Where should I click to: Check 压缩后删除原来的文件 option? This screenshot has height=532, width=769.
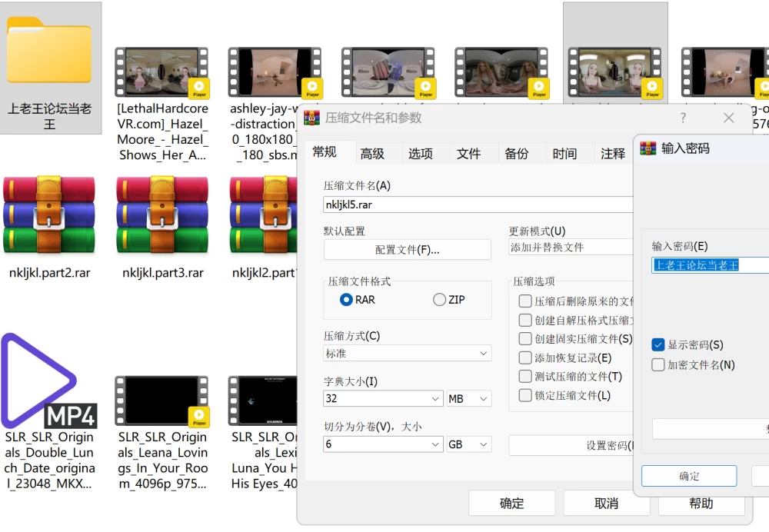point(525,301)
